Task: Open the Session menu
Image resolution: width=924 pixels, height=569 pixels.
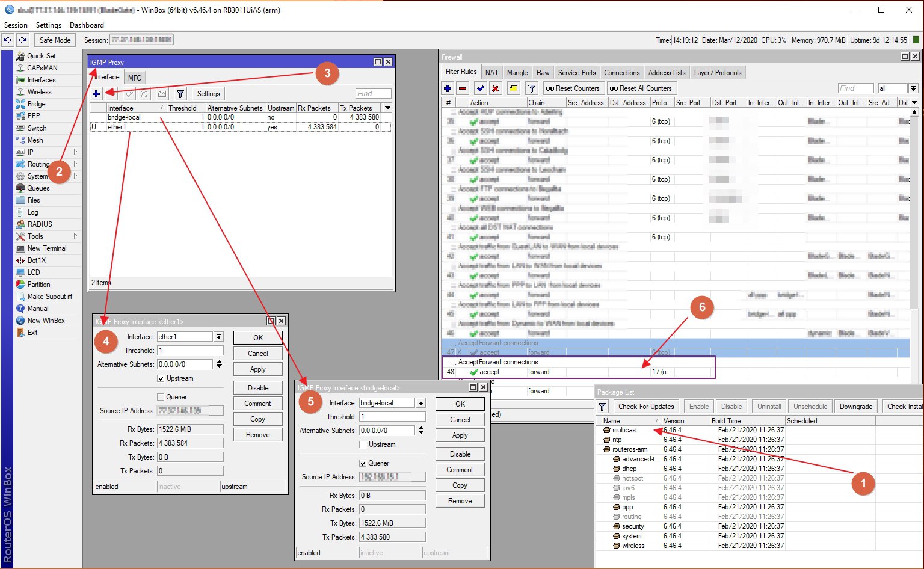Action: (16, 25)
